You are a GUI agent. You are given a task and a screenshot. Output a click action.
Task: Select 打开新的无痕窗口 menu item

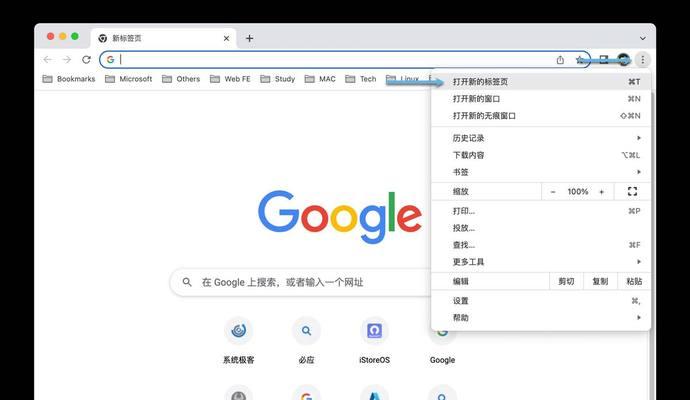pyautogui.click(x=541, y=116)
